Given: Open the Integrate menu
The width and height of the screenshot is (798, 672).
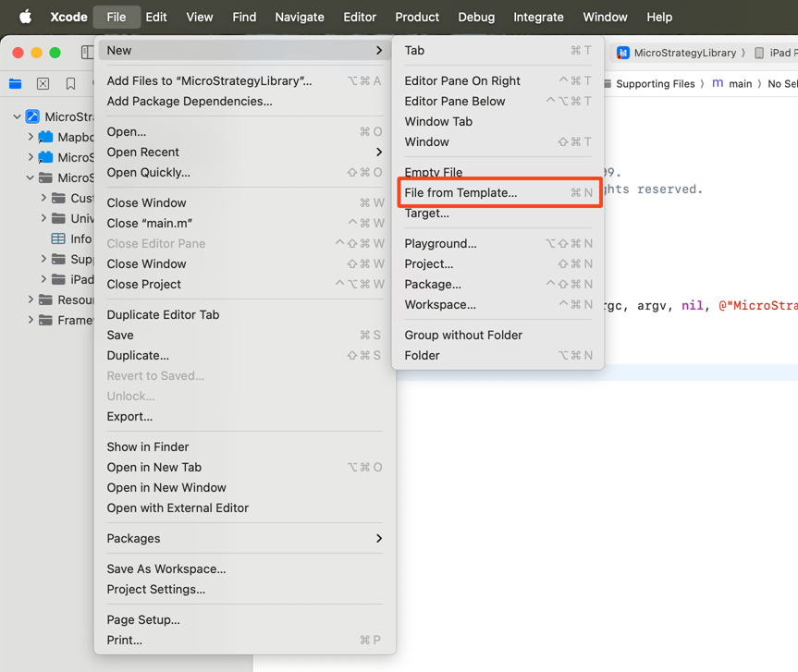Looking at the screenshot, I should (538, 17).
